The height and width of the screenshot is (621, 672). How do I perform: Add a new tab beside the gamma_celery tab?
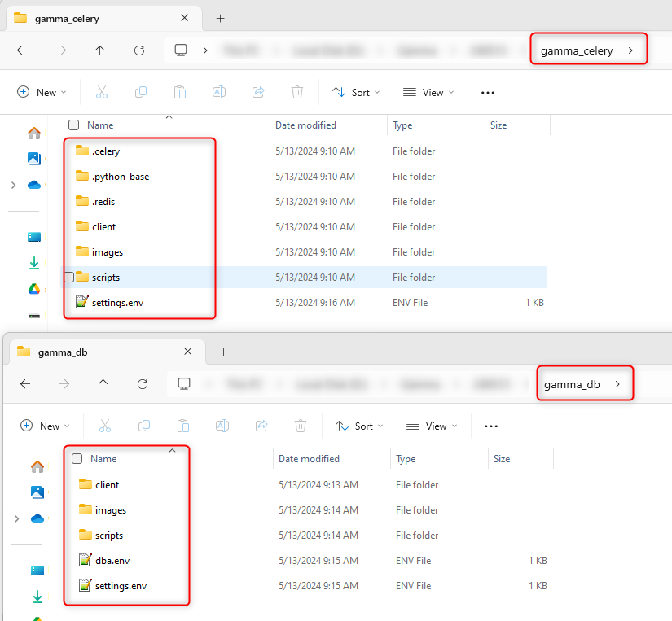click(x=220, y=18)
